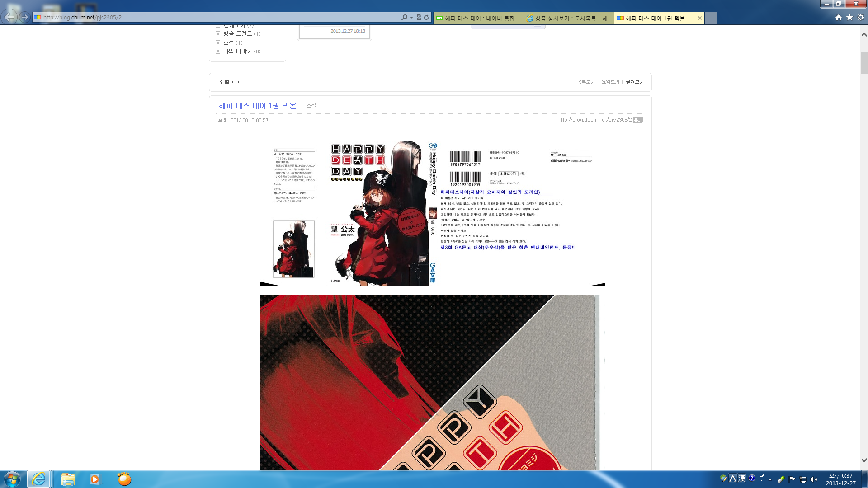This screenshot has height=488, width=868.
Task: Click the Refresh icon in address bar
Action: point(426,17)
